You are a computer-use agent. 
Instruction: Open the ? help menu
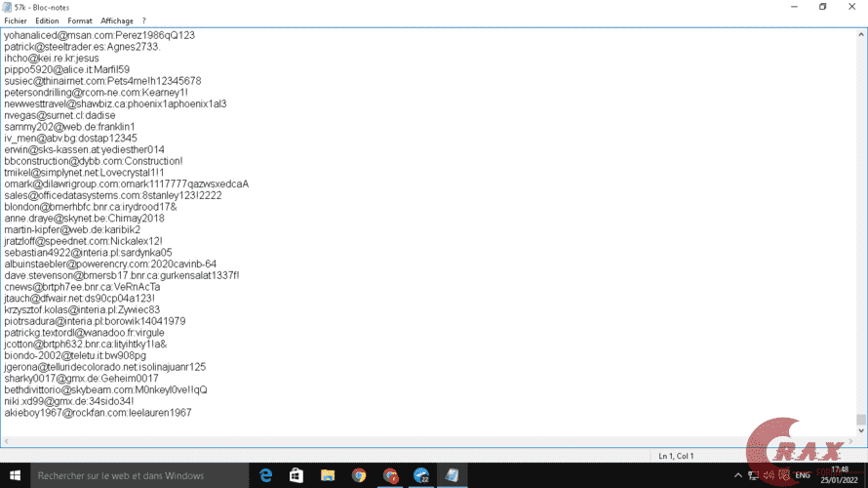[x=144, y=21]
